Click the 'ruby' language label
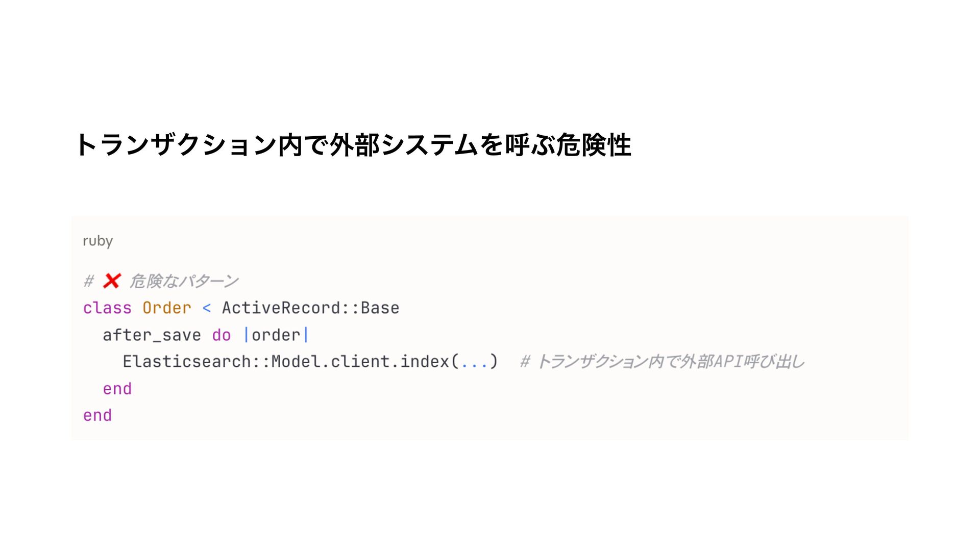This screenshot has width=980, height=551. [x=97, y=241]
